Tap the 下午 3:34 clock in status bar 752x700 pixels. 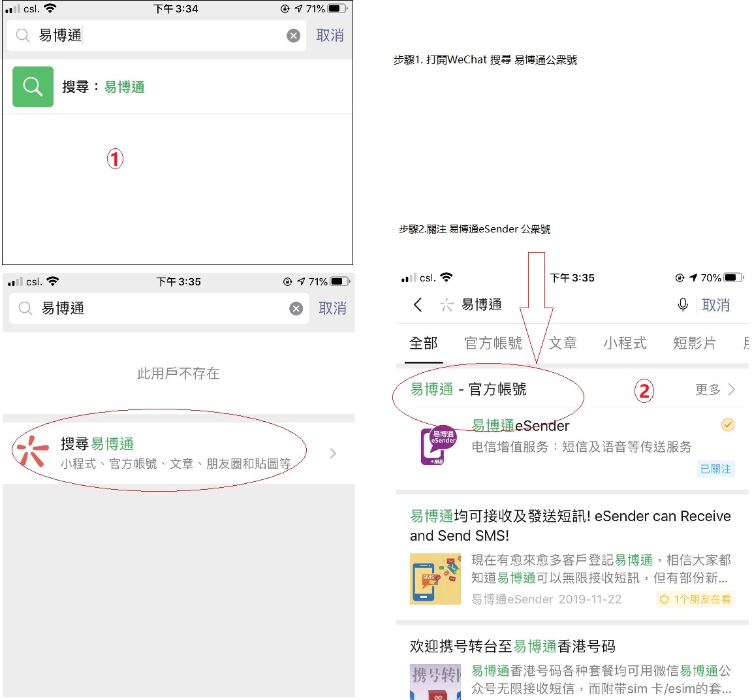[176, 8]
